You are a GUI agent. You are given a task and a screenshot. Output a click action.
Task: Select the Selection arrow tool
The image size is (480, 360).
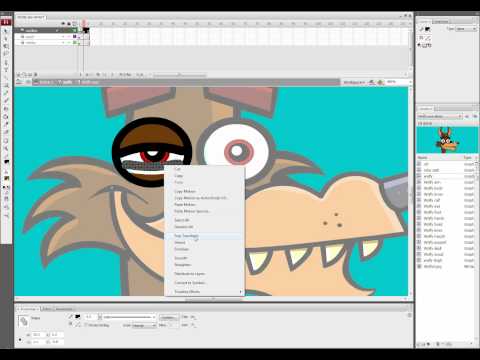point(6,31)
